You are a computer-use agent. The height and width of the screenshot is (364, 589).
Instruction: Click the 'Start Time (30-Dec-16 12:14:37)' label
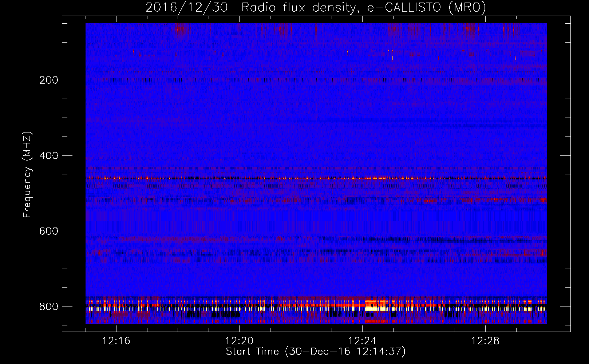click(316, 352)
